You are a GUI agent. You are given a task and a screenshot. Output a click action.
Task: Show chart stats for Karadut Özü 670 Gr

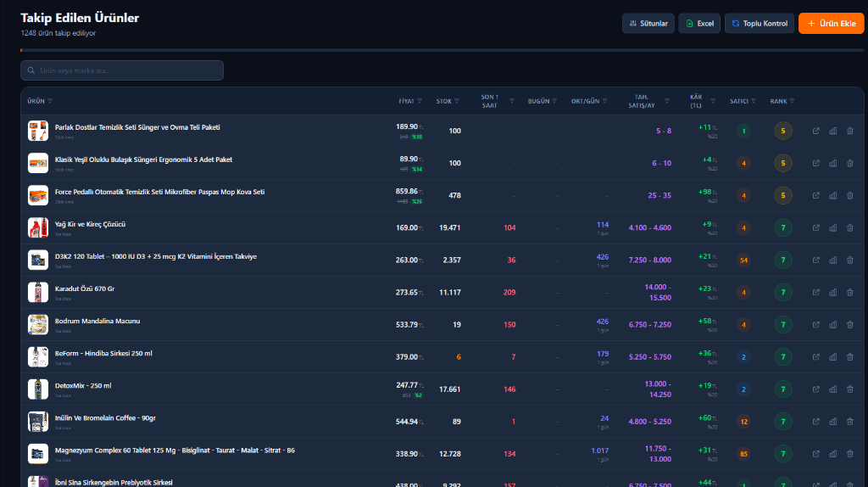pos(832,292)
